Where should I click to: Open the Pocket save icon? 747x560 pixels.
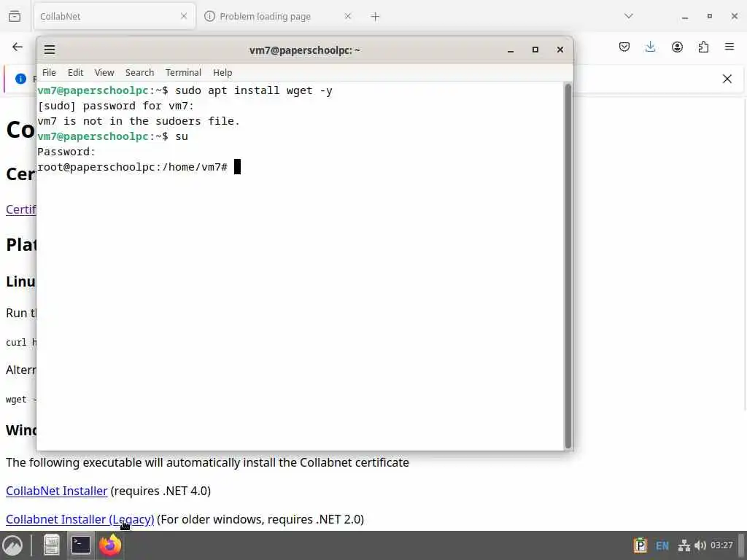(x=624, y=47)
